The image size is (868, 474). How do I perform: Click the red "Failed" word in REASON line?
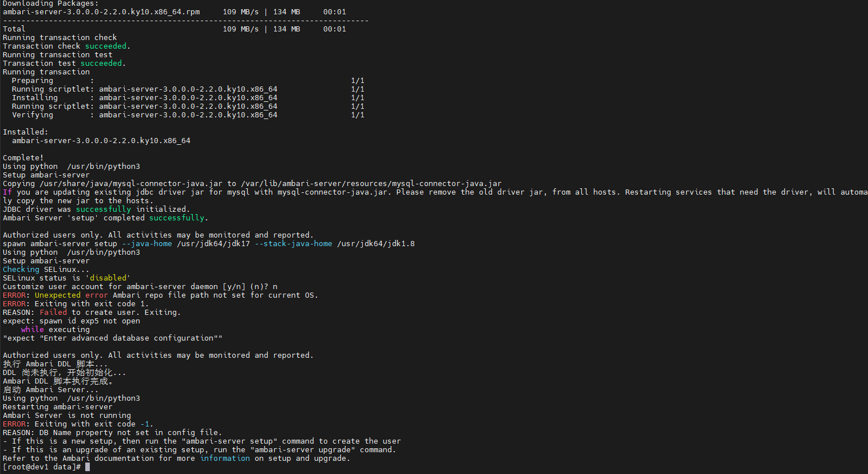coord(53,313)
